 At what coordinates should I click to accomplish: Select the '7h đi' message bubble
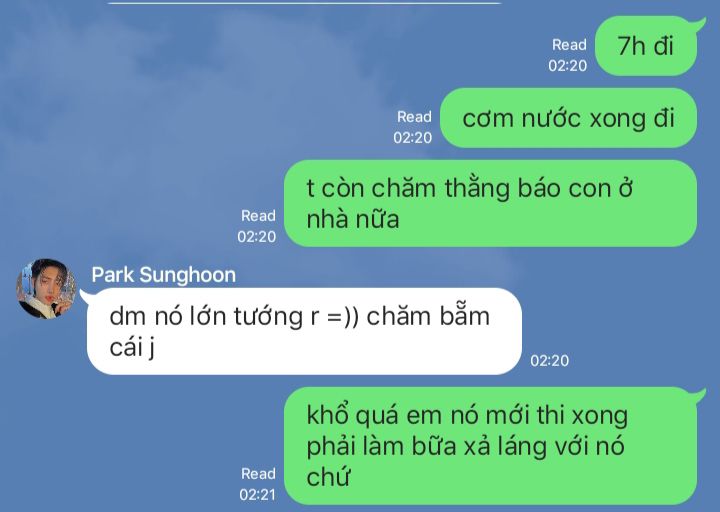point(646,46)
